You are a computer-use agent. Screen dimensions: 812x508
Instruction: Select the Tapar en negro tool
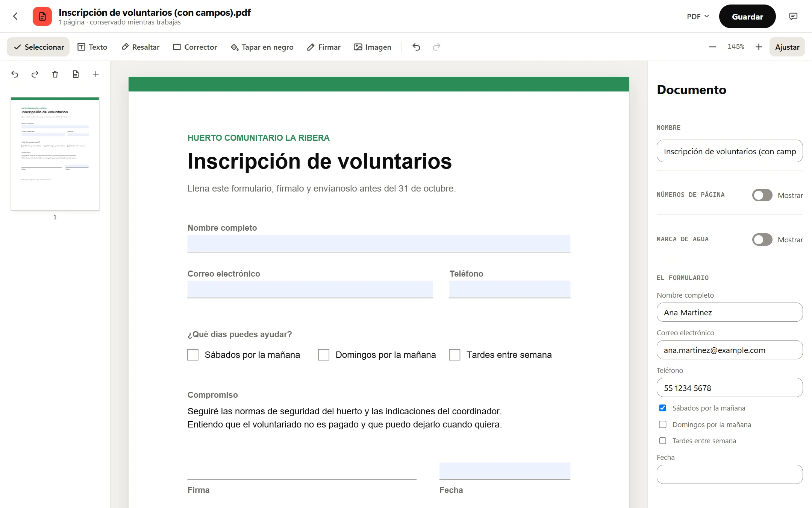(x=262, y=47)
